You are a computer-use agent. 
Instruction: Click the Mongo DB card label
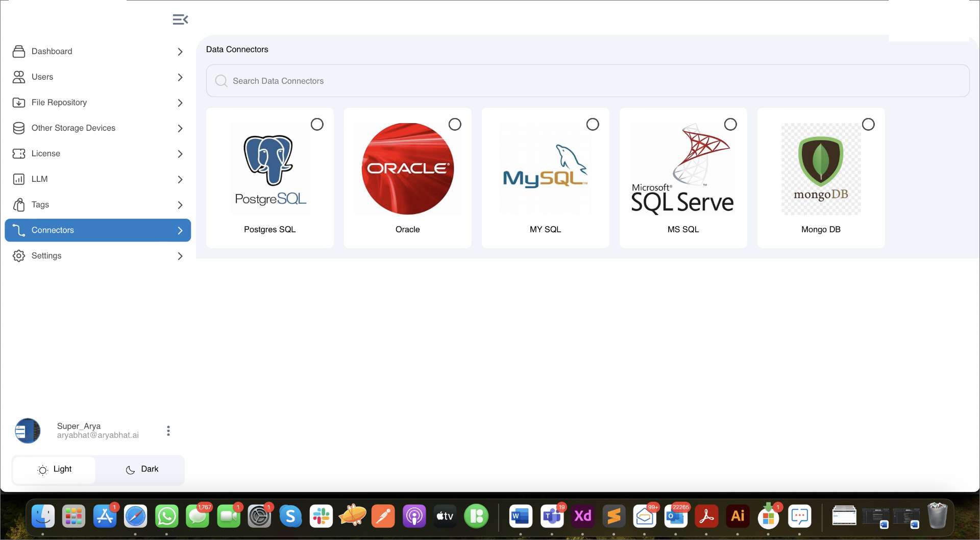(x=821, y=229)
